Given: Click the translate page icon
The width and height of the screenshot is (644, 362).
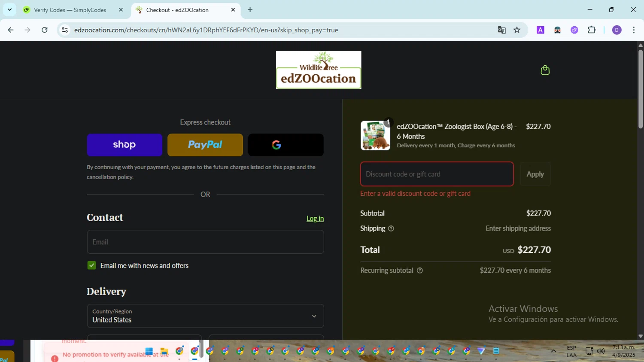Looking at the screenshot, I should coord(501,30).
